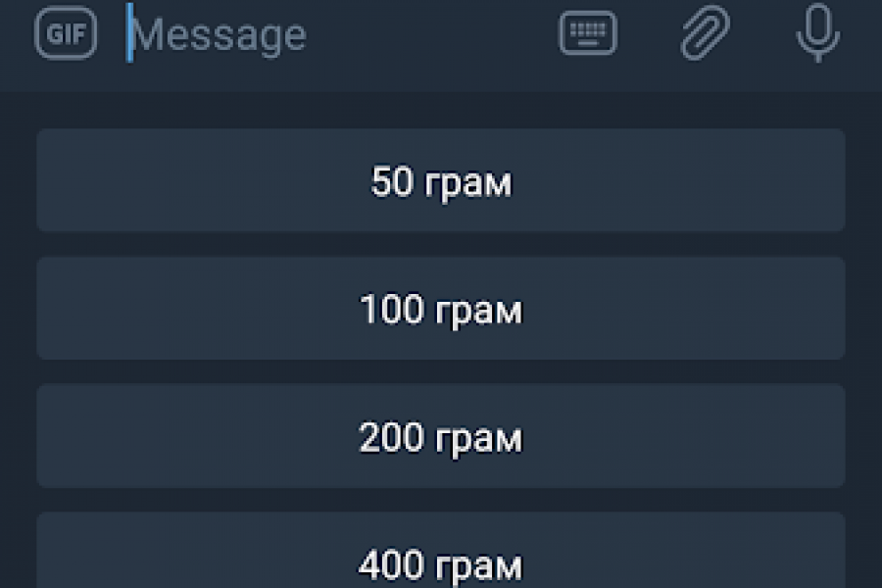Viewport: 882px width, 588px height.
Task: Hide the bot button keyboard
Action: (x=588, y=34)
